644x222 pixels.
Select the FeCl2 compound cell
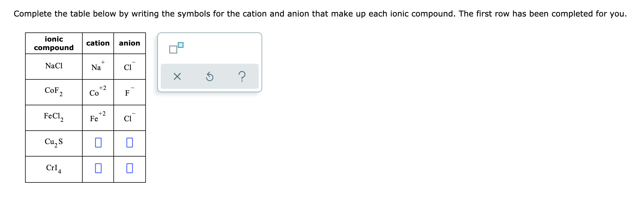[x=54, y=117]
